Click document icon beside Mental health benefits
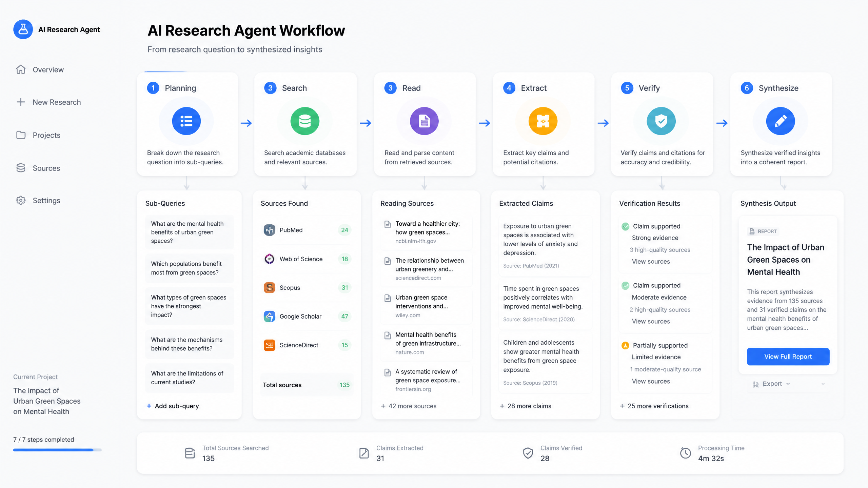Viewport: 868px width, 488px height. pos(388,335)
